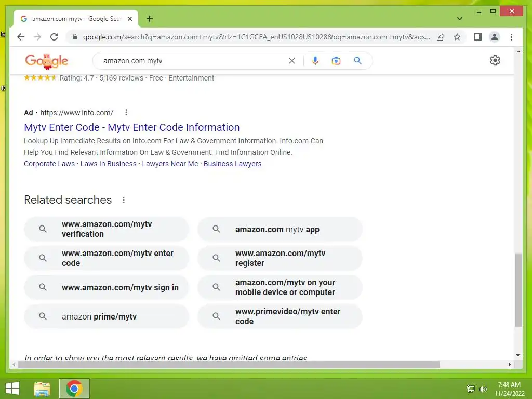The height and width of the screenshot is (399, 532).
Task: Open the Lawyers Near Me sitelink
Action: pos(170,164)
